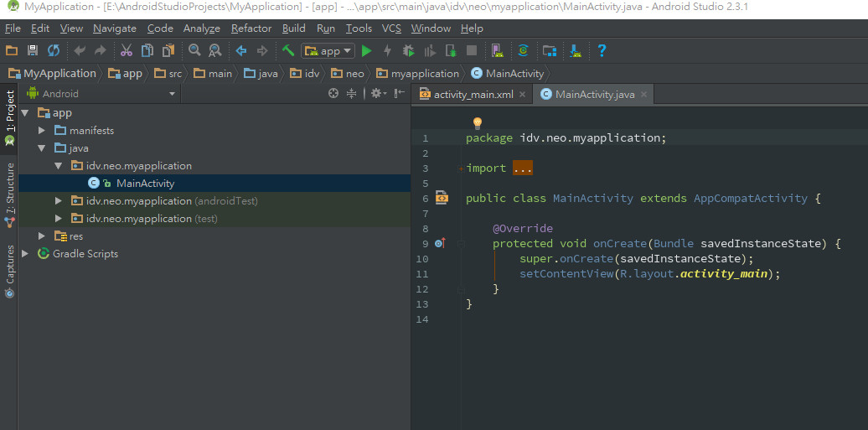Click the Redo arrow icon
868x430 pixels.
pyautogui.click(x=101, y=51)
